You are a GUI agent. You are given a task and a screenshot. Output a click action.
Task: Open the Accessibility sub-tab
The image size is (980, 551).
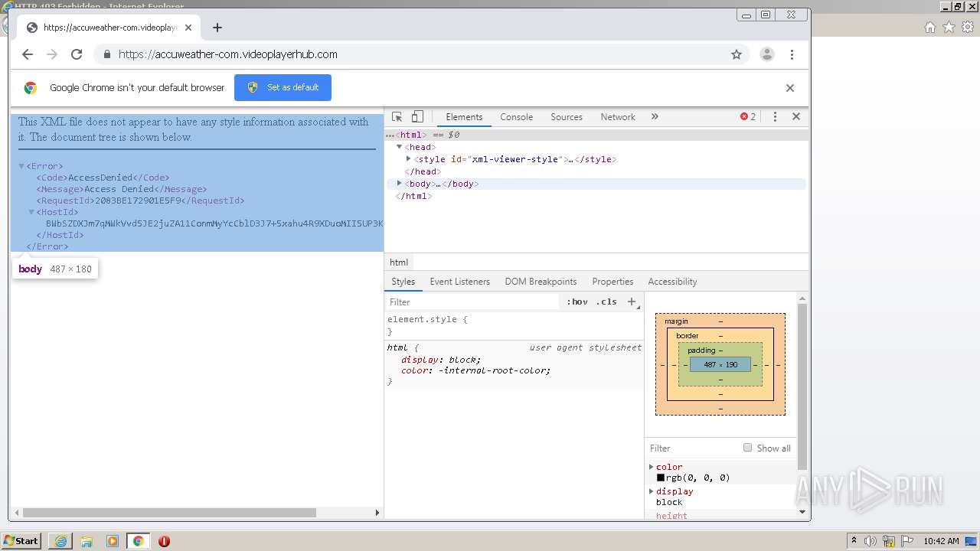pyautogui.click(x=672, y=282)
